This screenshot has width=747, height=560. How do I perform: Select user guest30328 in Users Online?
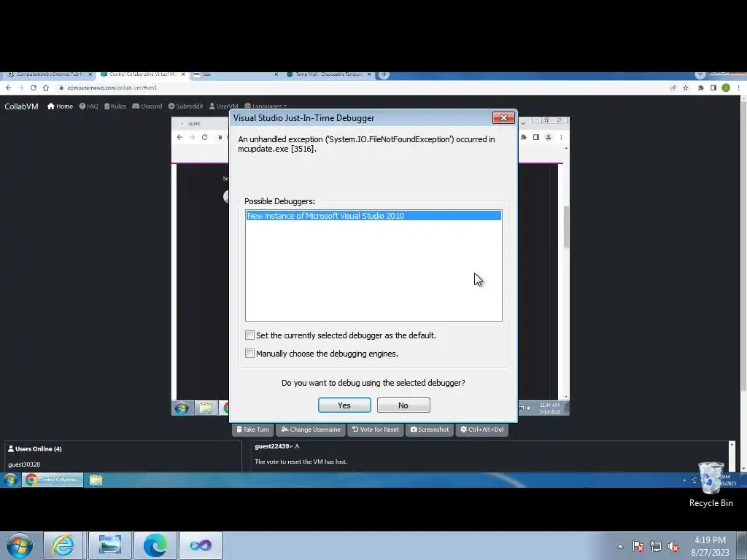click(24, 464)
